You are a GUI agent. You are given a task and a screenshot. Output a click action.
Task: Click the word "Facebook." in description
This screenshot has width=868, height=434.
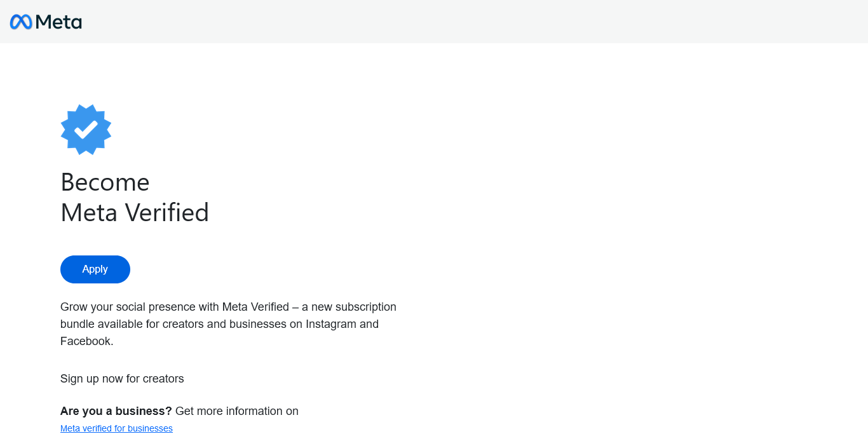click(87, 341)
